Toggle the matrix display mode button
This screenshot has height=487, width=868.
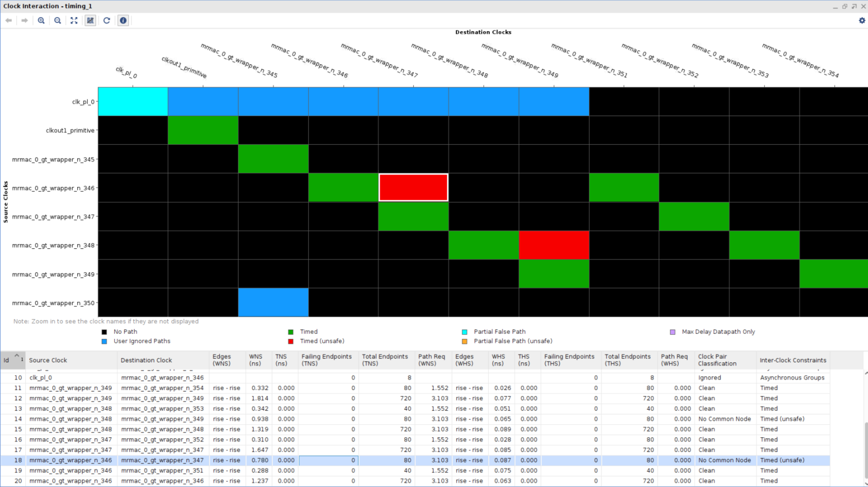tap(90, 21)
